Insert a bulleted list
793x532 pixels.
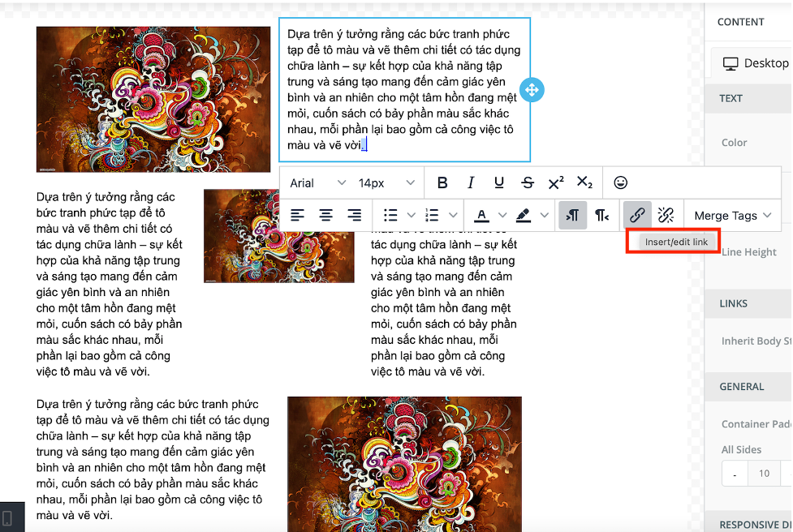click(x=390, y=216)
